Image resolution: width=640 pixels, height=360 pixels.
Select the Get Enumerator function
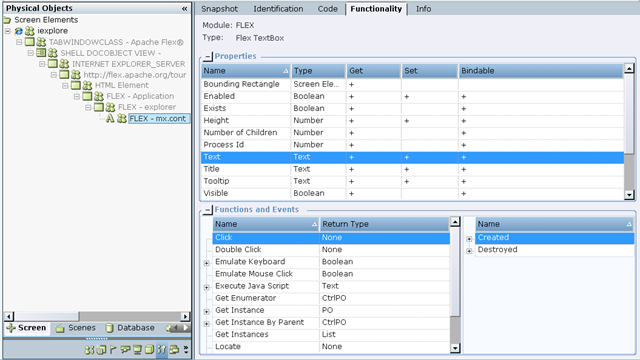click(x=331, y=298)
